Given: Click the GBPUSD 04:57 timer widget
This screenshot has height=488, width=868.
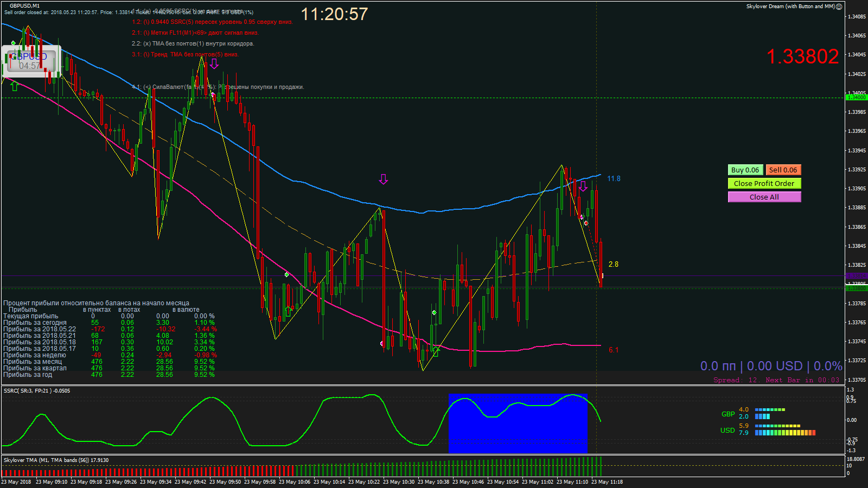Looking at the screenshot, I should pyautogui.click(x=31, y=61).
